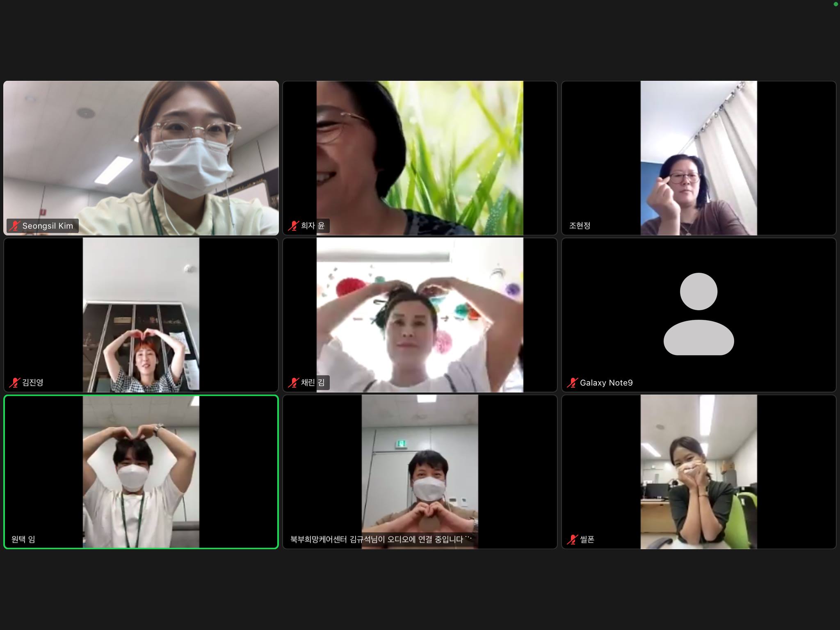Screen dimensions: 840x630
Task: Select the 원택 임 name label
Action: [23, 539]
